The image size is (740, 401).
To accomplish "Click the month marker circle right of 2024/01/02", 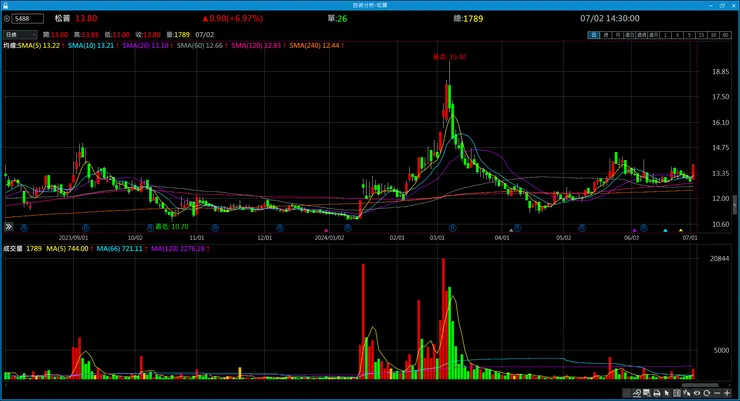I will click(x=348, y=228).
